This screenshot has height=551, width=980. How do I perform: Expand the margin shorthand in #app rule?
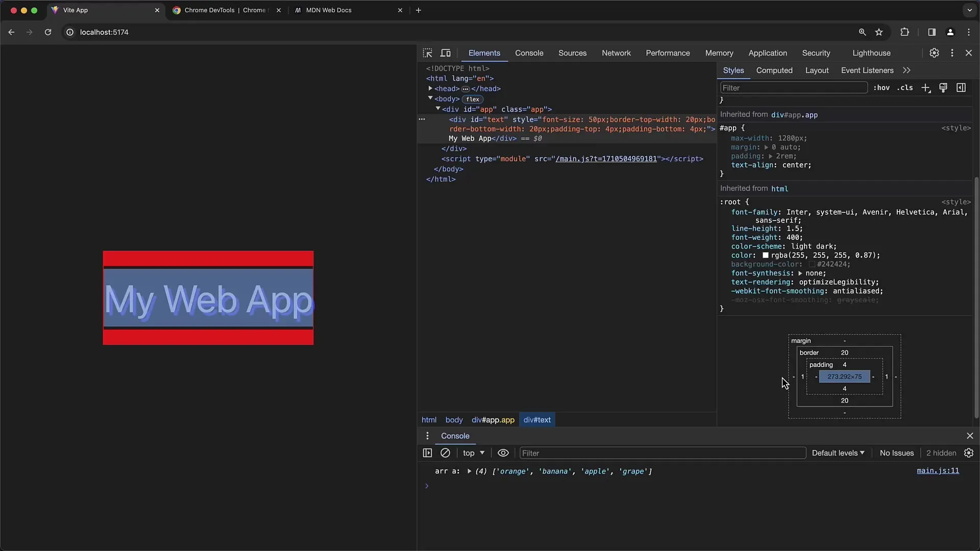pyautogui.click(x=766, y=147)
